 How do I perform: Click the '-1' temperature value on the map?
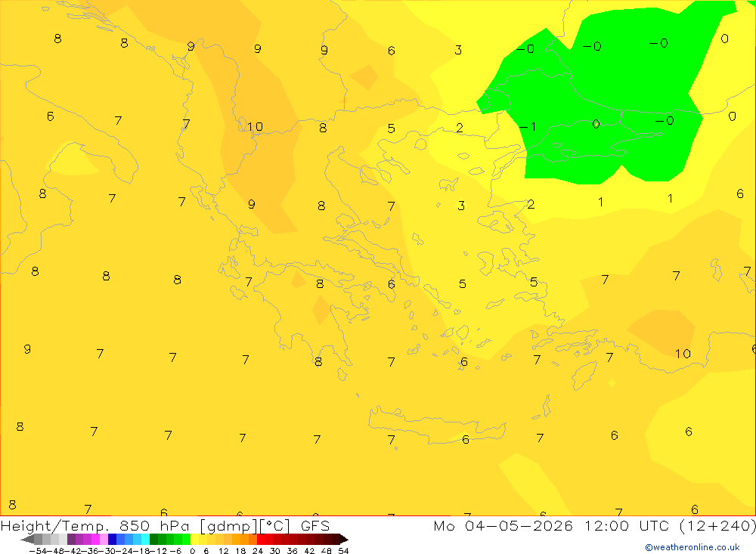526,127
